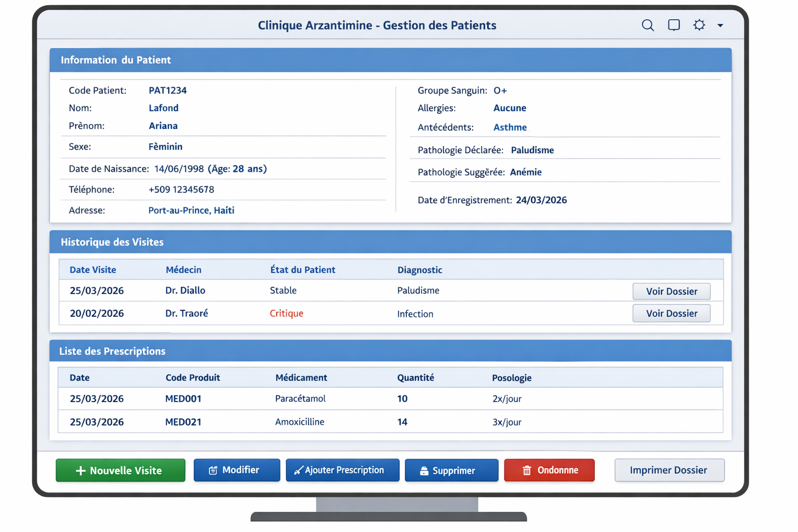
Task: Click blood group value O+
Action: 500,90
